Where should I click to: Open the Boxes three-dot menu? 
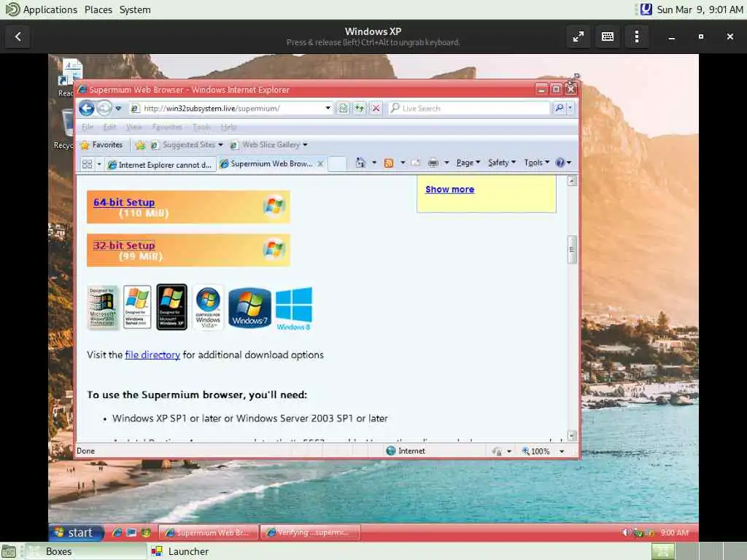click(637, 36)
